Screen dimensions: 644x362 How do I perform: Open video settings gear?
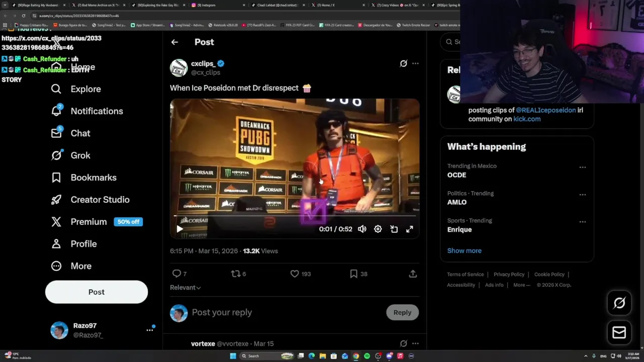click(x=378, y=229)
